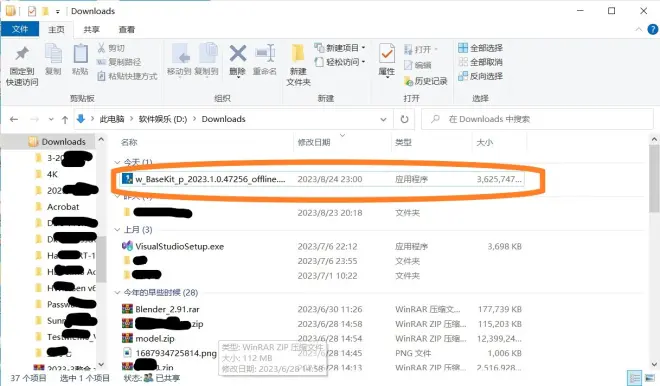Click the Paste (粘贴) ribbon icon
The image size is (660, 386).
[x=80, y=53]
